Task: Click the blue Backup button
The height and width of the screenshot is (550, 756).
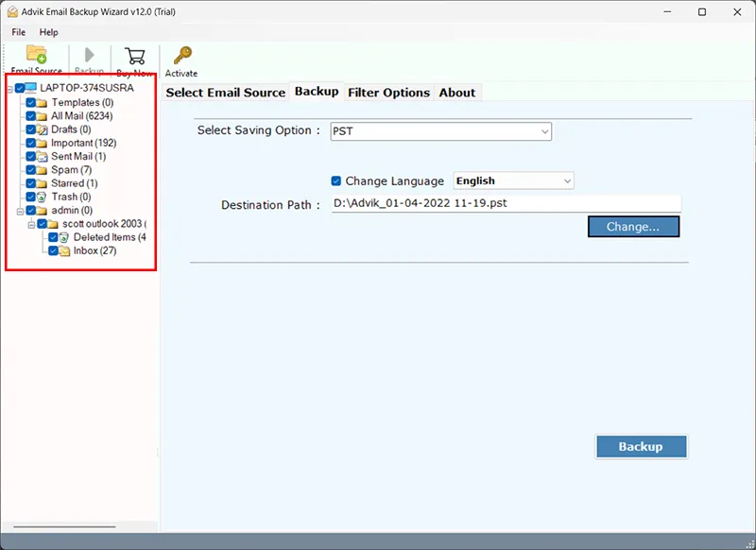Action: point(641,447)
